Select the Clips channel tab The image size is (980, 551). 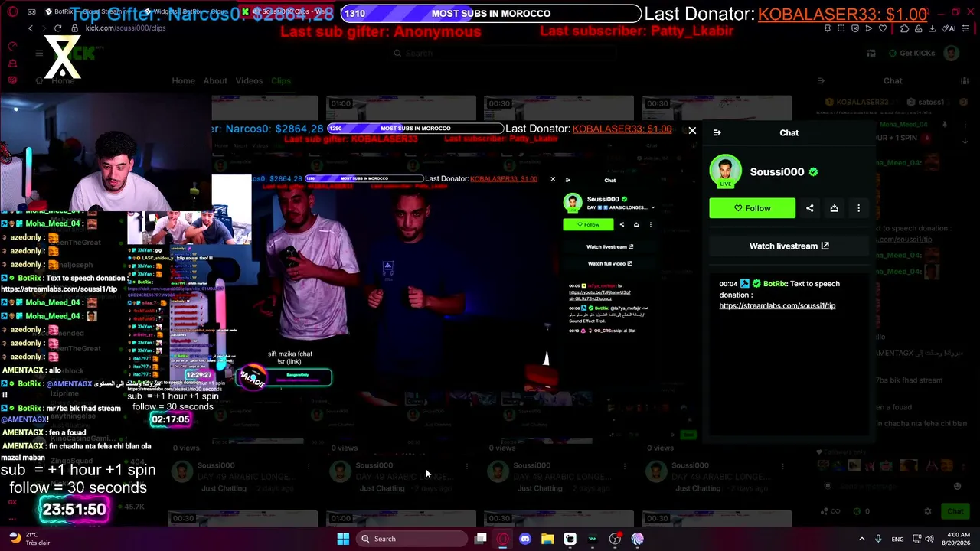tap(281, 80)
